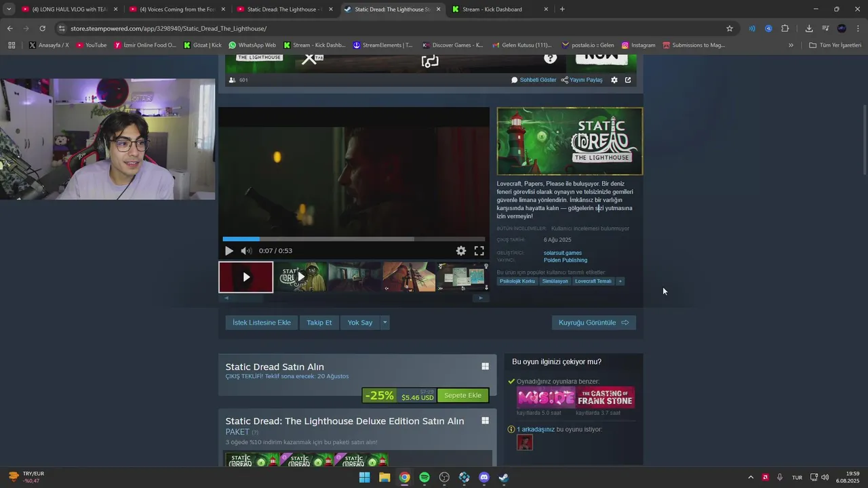Open MiSide similar game image
Screen dimensions: 868x488
click(546, 397)
